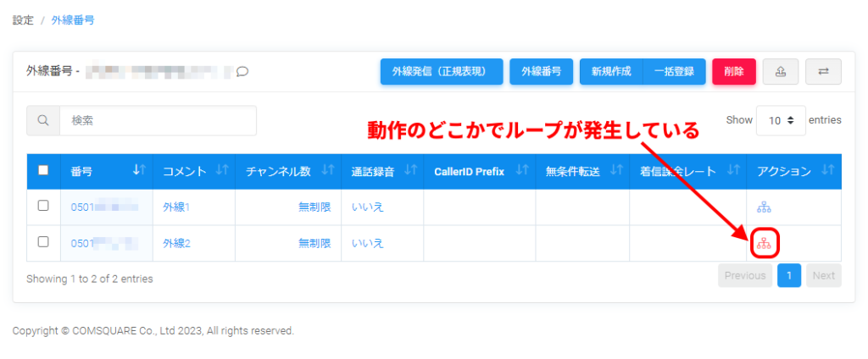Open 外線発信（正規表現） tab button
This screenshot has width=868, height=359.
pyautogui.click(x=442, y=72)
